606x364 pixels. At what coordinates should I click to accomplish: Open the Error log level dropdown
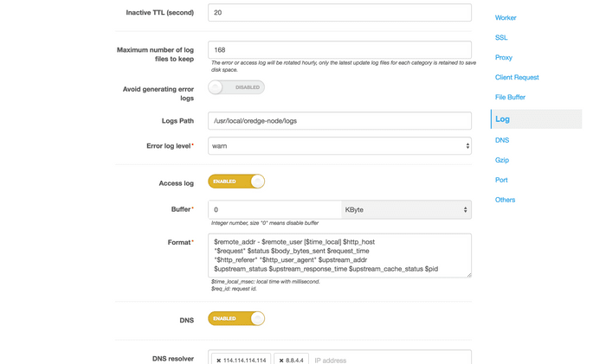339,146
